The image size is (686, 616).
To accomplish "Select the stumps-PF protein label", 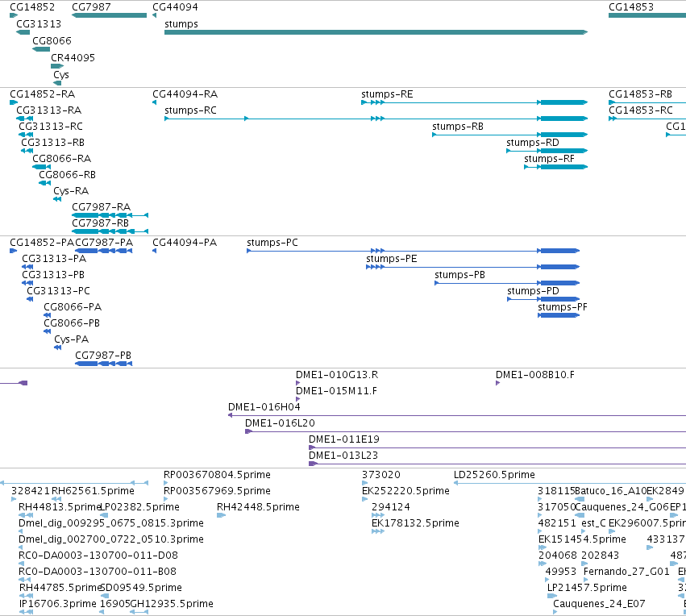I will point(563,307).
